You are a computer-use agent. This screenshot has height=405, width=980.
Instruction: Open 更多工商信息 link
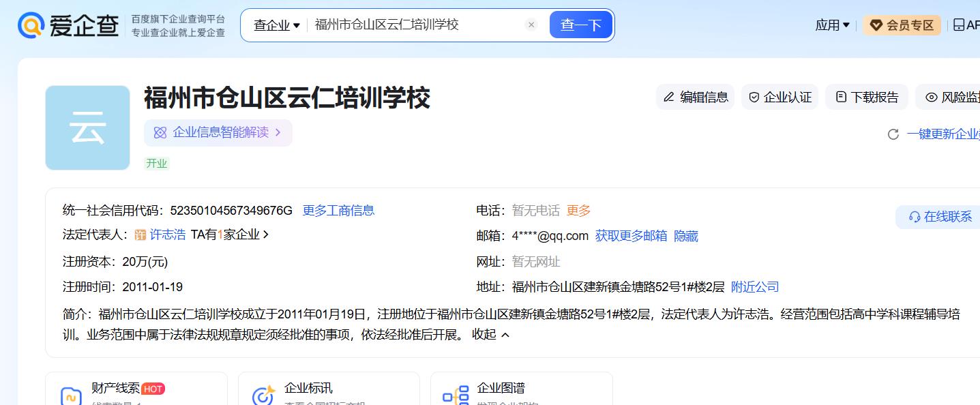coord(338,211)
